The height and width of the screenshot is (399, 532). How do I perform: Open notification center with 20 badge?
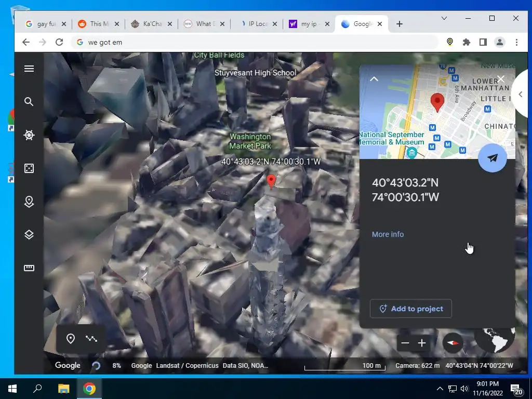pyautogui.click(x=516, y=389)
